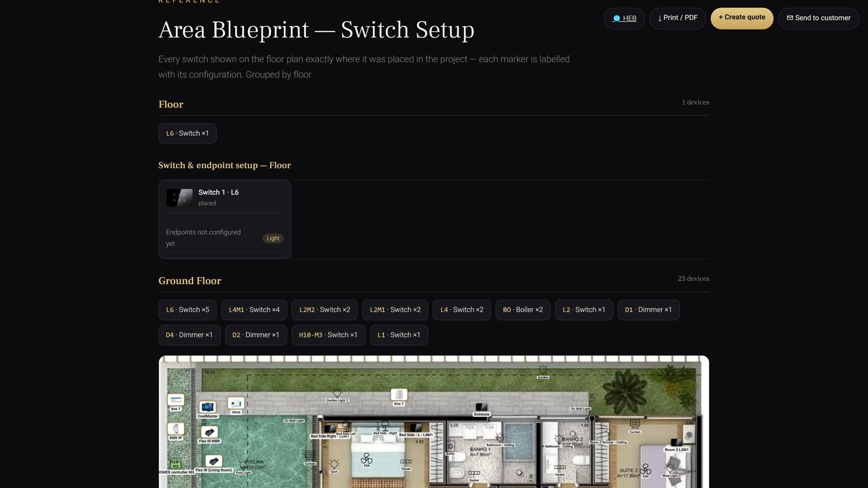
Task: Click knx 1 device beside Garden Light 2
Action: 399,395
